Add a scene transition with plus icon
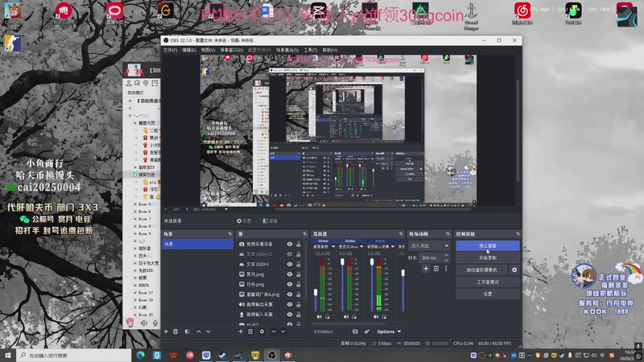The image size is (644, 362). [426, 269]
